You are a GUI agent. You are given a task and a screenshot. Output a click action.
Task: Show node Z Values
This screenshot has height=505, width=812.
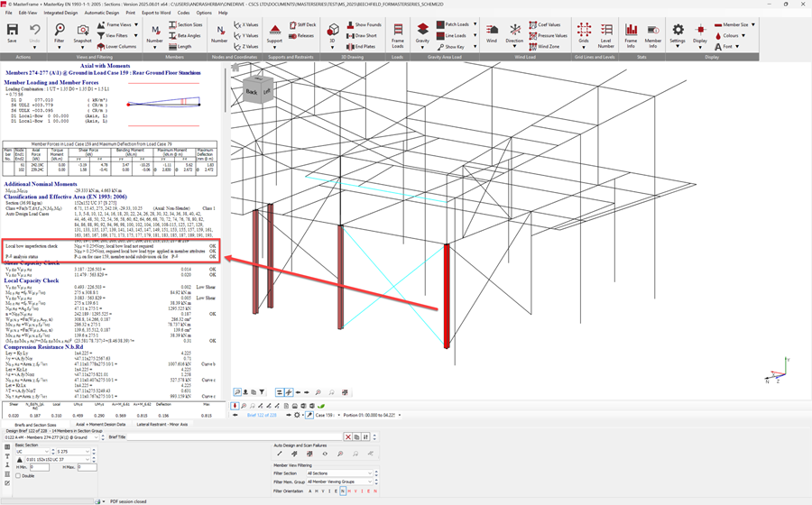tap(246, 47)
